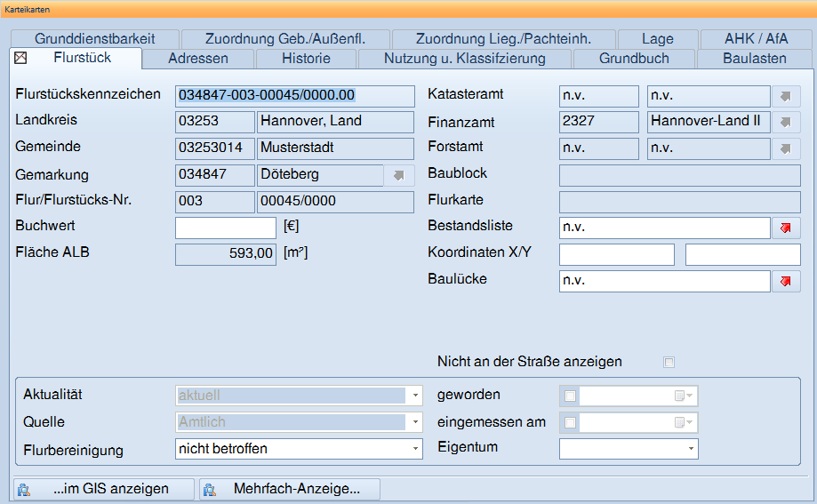Open the Nutzung u. Klassifizierung tab

pos(464,59)
